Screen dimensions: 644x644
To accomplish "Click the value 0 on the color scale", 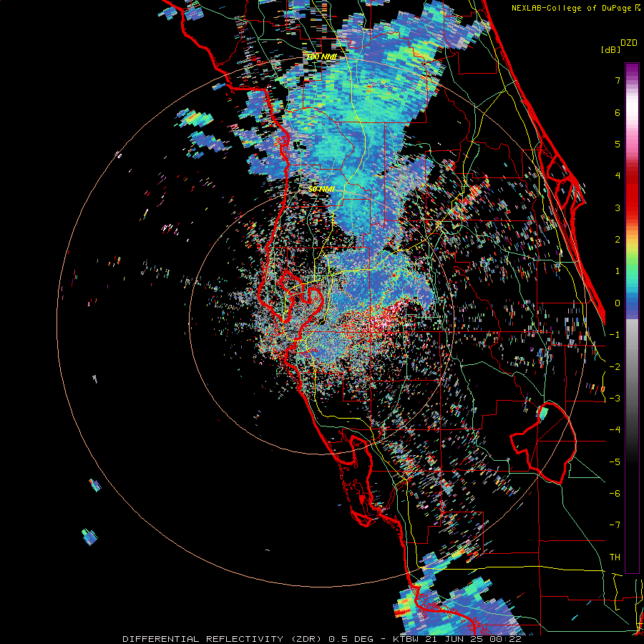I will pos(618,303).
